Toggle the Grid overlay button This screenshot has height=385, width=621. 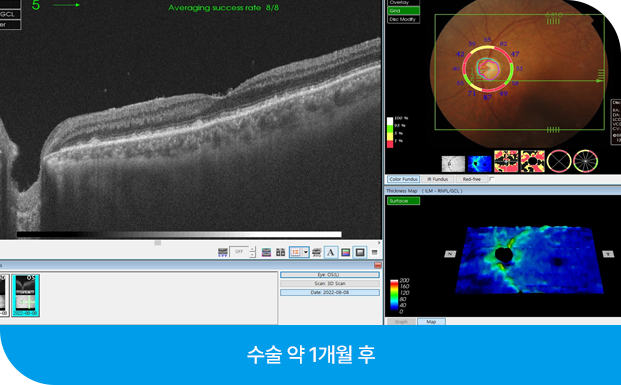click(403, 11)
